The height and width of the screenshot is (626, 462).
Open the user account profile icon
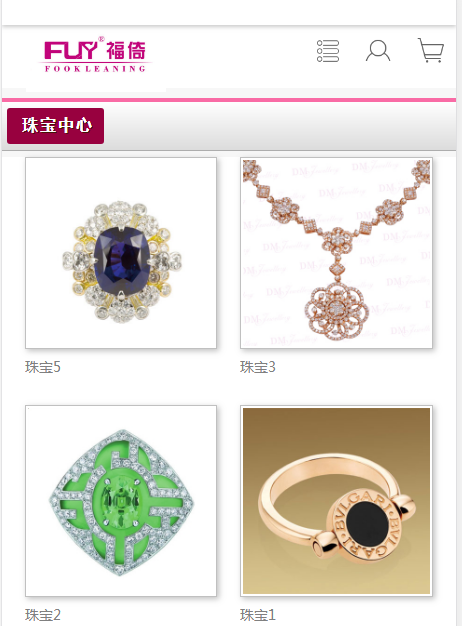pyautogui.click(x=378, y=50)
